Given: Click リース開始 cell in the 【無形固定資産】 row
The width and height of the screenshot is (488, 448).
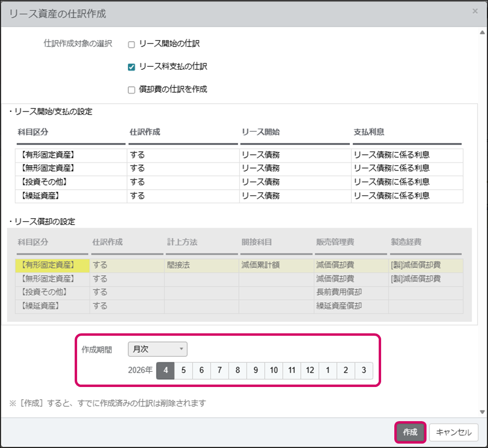Looking at the screenshot, I should coord(295,168).
